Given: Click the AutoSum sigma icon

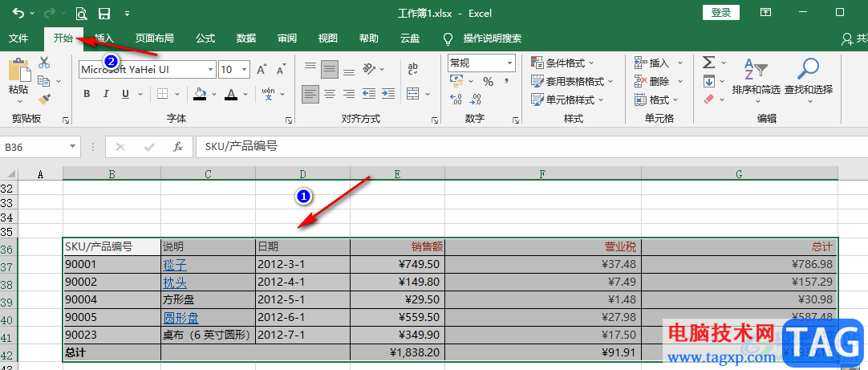Looking at the screenshot, I should (x=709, y=63).
